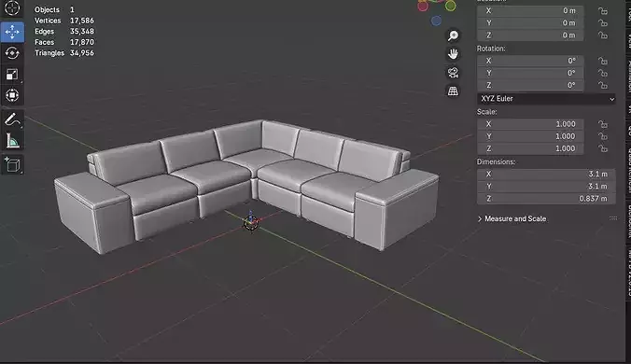Click the Scale Y field showing 1.000
This screenshot has width=631, height=364.
[530, 136]
